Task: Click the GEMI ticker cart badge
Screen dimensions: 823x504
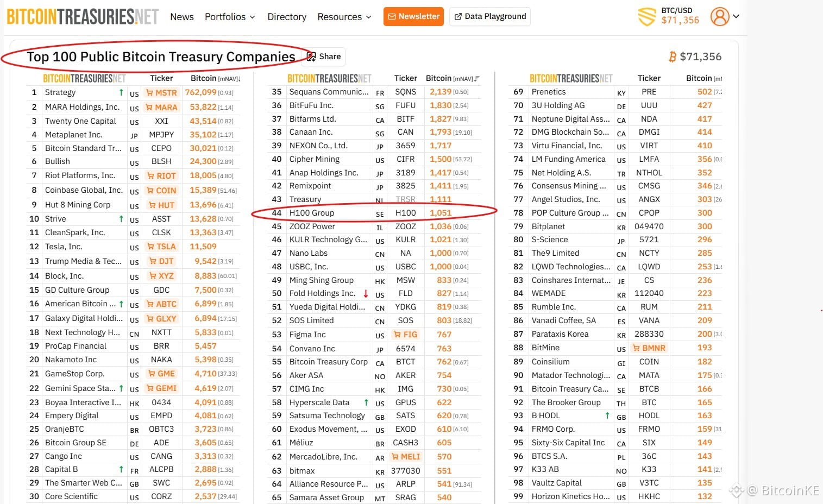Action: click(x=161, y=388)
